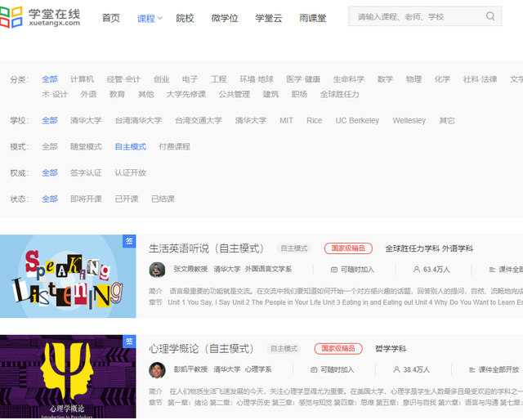Select the 随堂模式 mode filter

(x=86, y=147)
